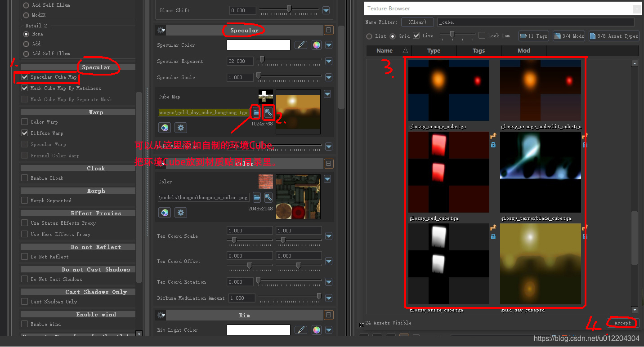Click the small cube map cross preview icon
The width and height of the screenshot is (644, 347).
coord(265,97)
